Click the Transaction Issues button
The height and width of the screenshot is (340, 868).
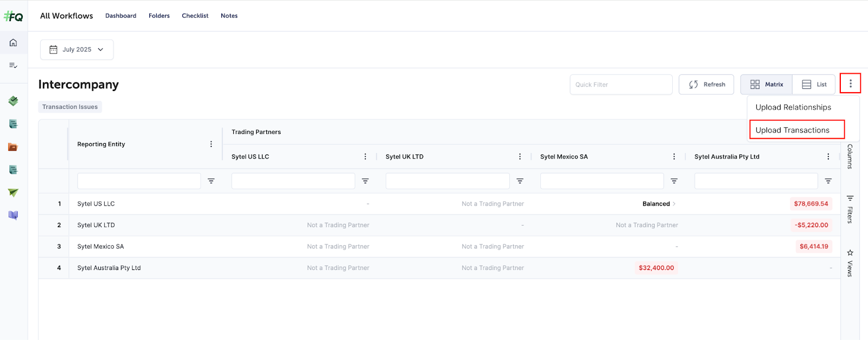70,107
